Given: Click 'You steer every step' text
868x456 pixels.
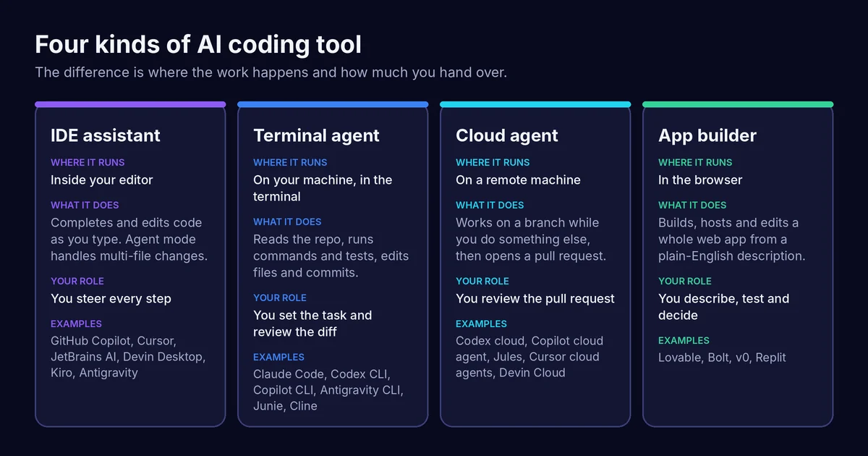Looking at the screenshot, I should point(111,298).
